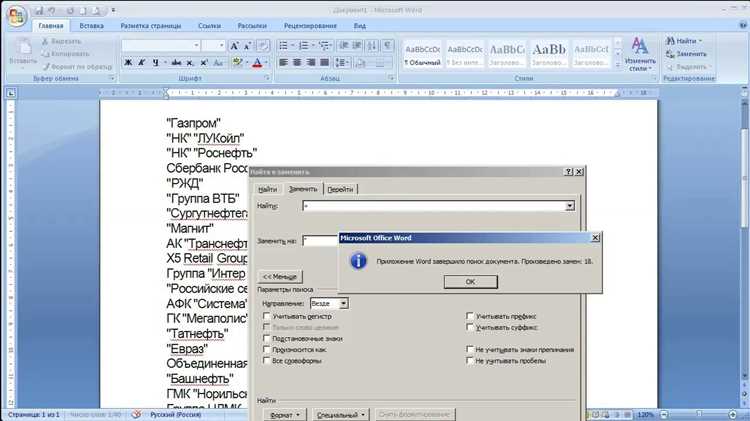Align text left
This screenshot has width=750, height=421.
click(x=283, y=63)
